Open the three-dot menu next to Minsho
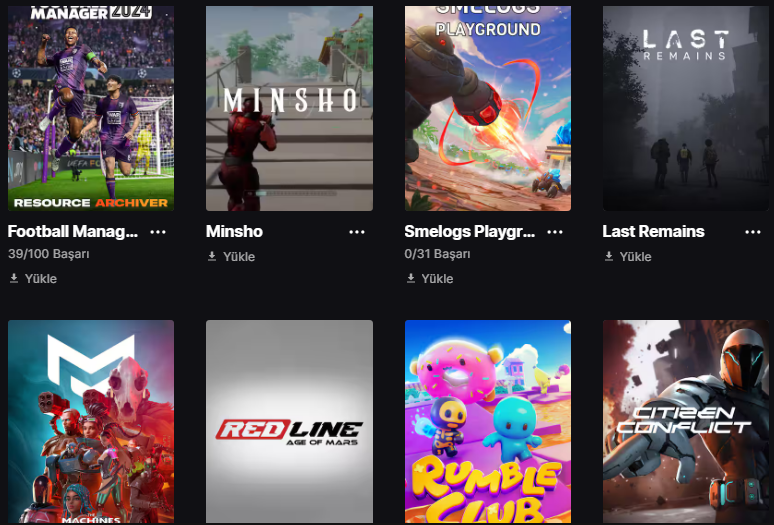774x525 pixels. [357, 232]
